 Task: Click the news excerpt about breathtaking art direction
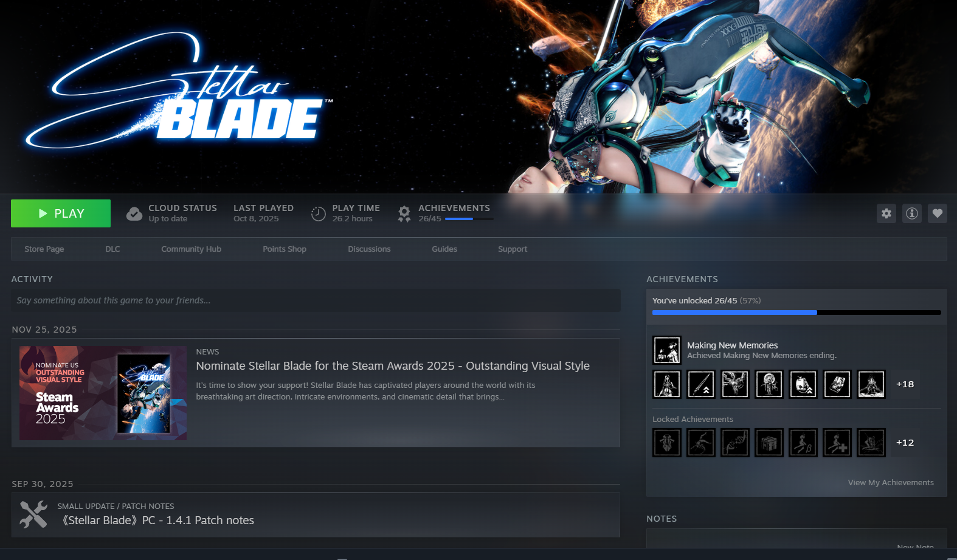coord(365,391)
